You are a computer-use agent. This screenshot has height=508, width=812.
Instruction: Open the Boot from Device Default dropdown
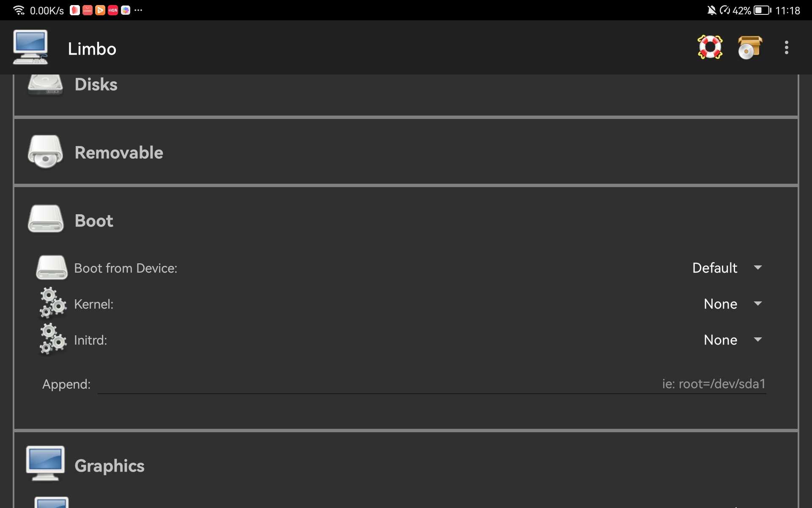727,268
